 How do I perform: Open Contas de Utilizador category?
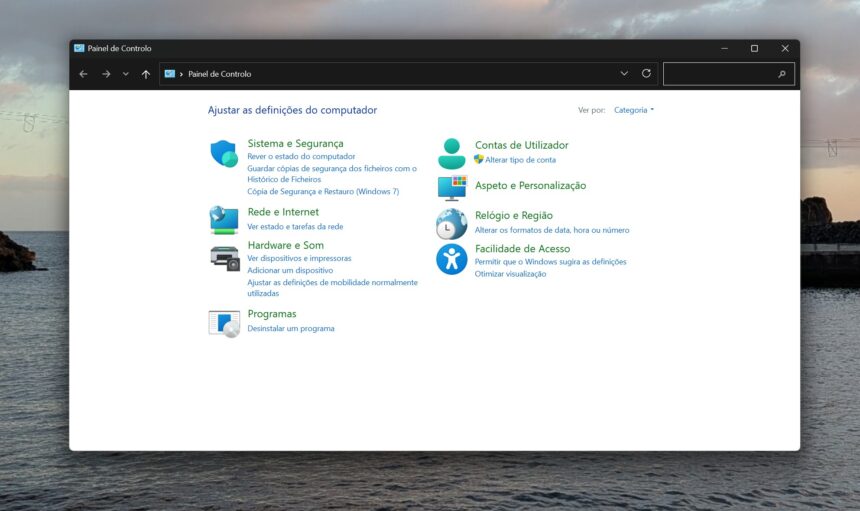(x=521, y=145)
